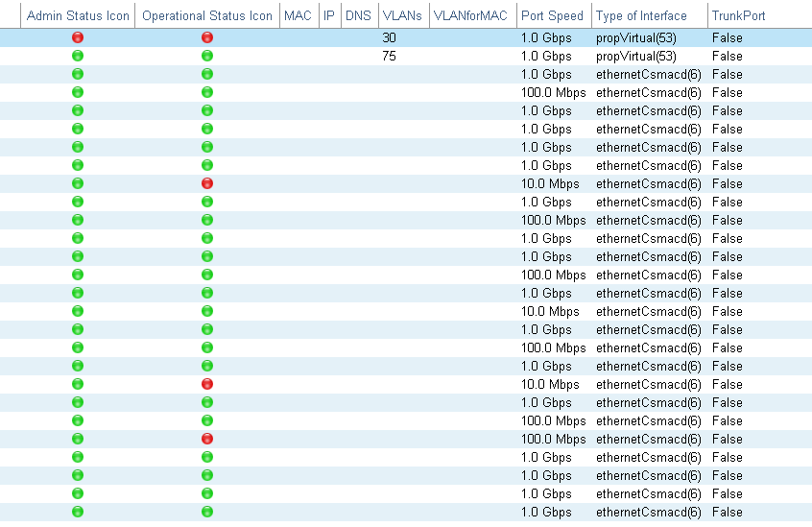
Task: Click 100.0 Mbps speed in first 100.0 Mbps row
Action: click(553, 93)
